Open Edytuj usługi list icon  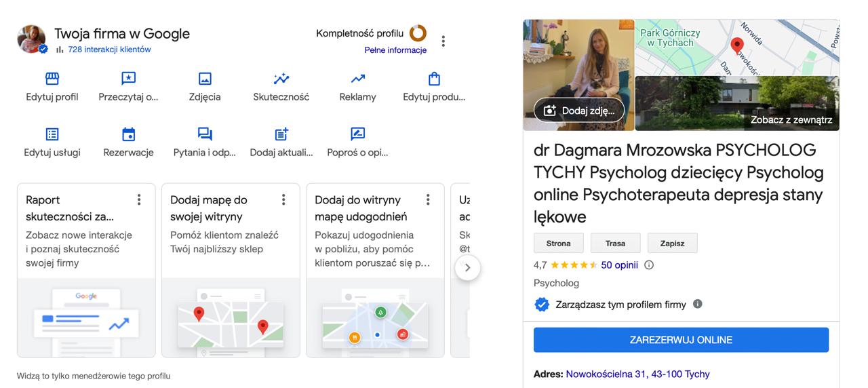click(x=52, y=134)
